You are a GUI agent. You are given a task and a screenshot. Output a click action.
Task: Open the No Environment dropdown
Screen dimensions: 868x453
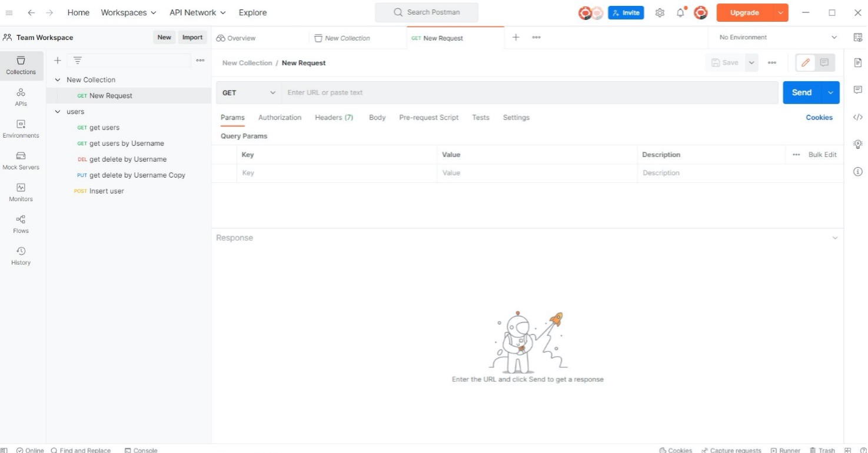point(777,38)
